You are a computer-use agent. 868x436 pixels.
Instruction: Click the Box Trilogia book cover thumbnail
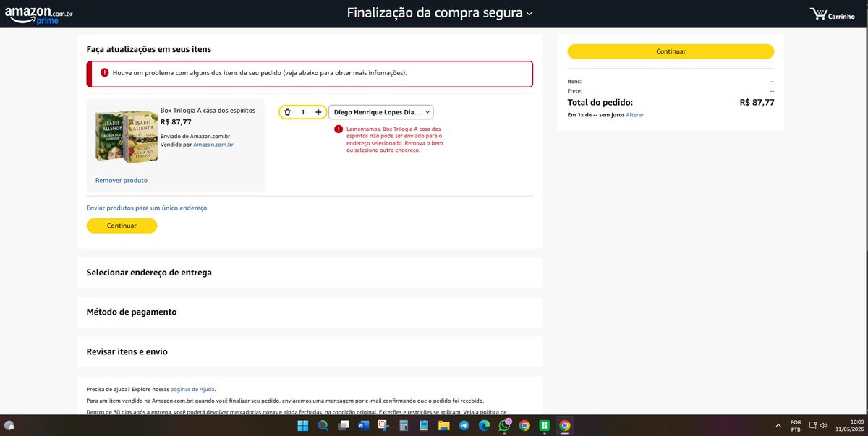tap(125, 137)
